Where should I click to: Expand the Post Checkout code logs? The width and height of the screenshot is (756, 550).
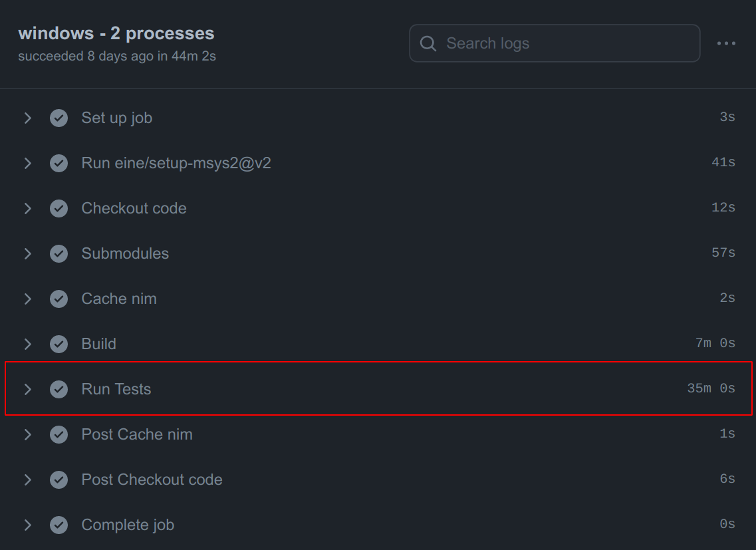[27, 480]
